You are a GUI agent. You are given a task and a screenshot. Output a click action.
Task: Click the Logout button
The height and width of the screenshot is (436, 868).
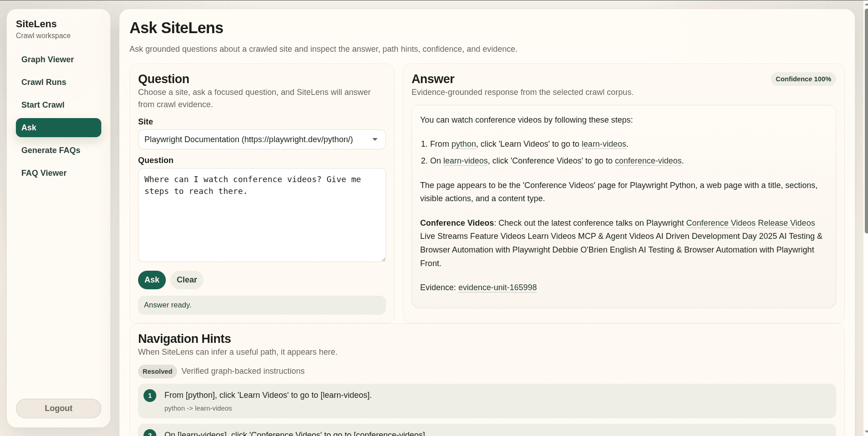click(x=58, y=408)
